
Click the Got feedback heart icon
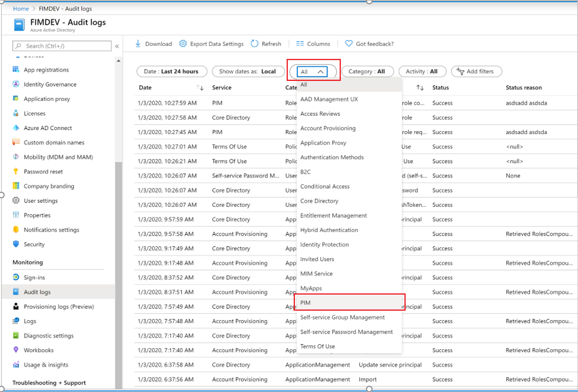click(x=349, y=44)
